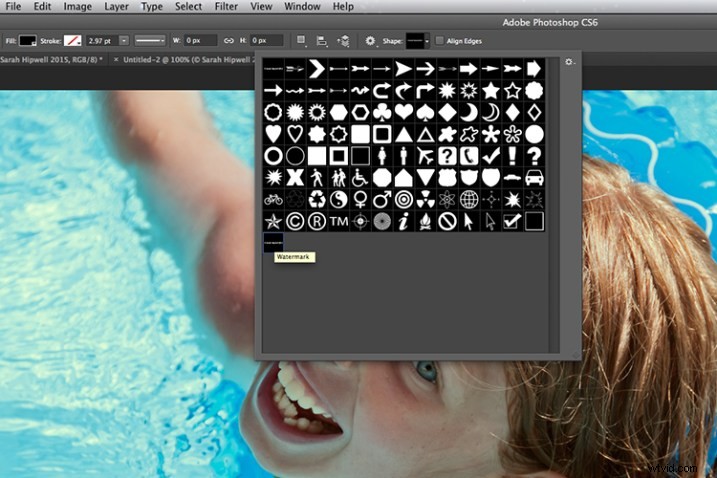717x478 pixels.
Task: Open the Type menu
Action: 152,6
